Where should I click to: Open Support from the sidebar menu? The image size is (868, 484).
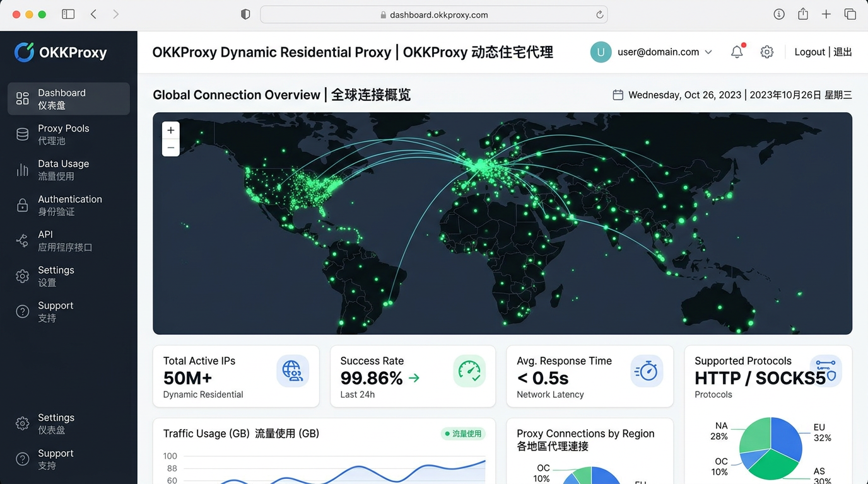(55, 311)
